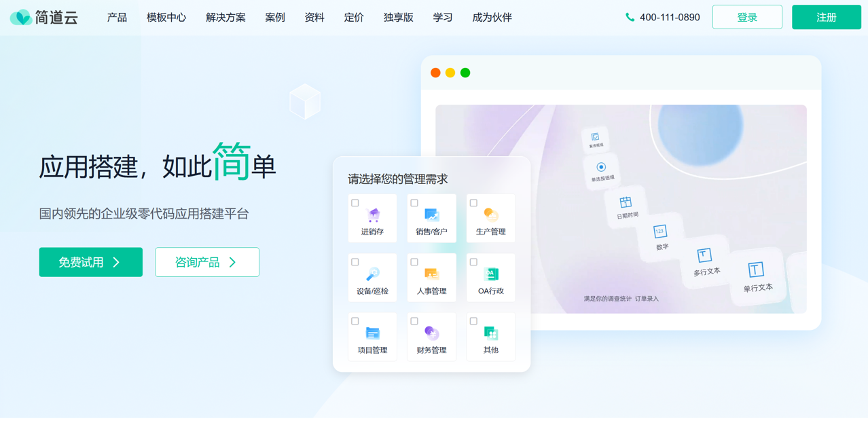Go to 模板中心 in navigation
The height and width of the screenshot is (425, 868).
pyautogui.click(x=166, y=18)
